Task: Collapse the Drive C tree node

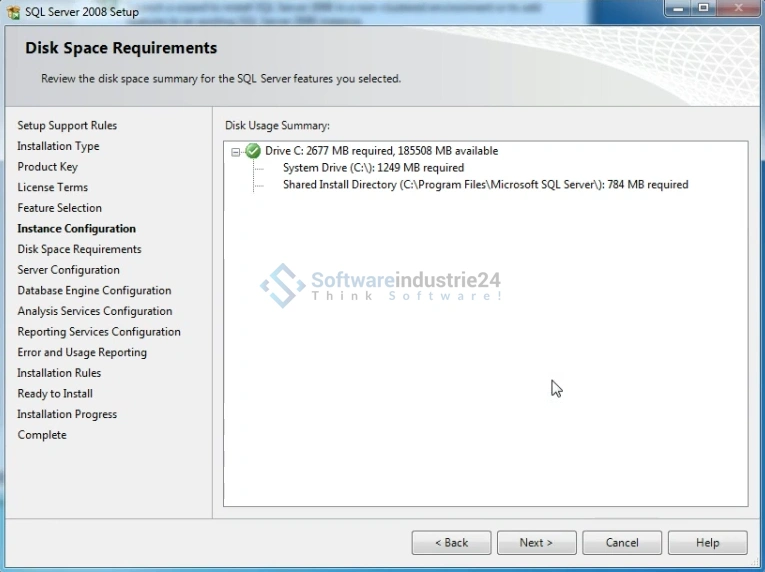Action: pyautogui.click(x=236, y=152)
